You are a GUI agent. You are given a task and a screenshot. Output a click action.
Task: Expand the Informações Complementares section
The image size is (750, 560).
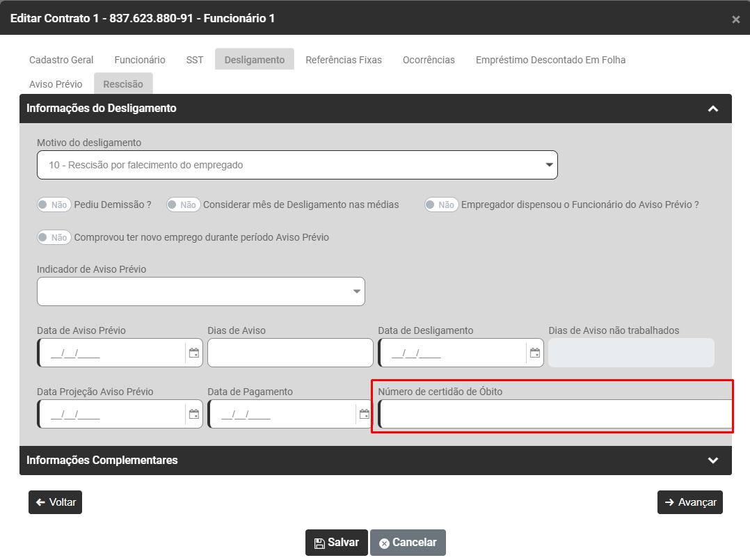click(x=712, y=461)
